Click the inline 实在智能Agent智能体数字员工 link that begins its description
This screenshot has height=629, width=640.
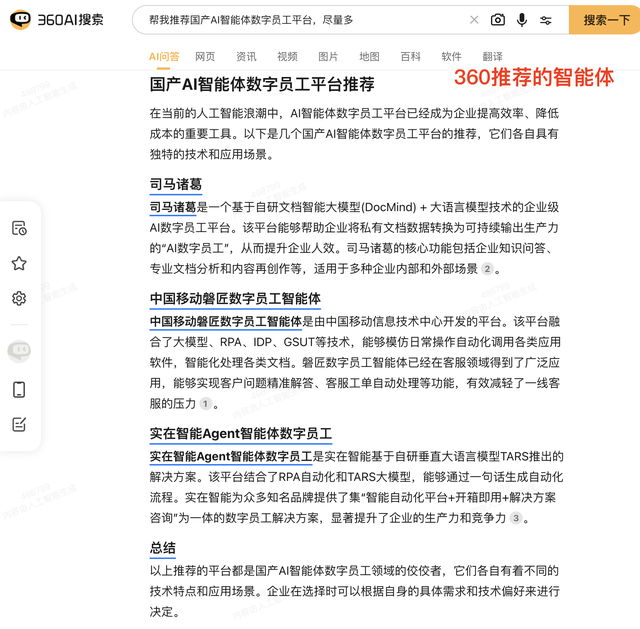point(231,456)
